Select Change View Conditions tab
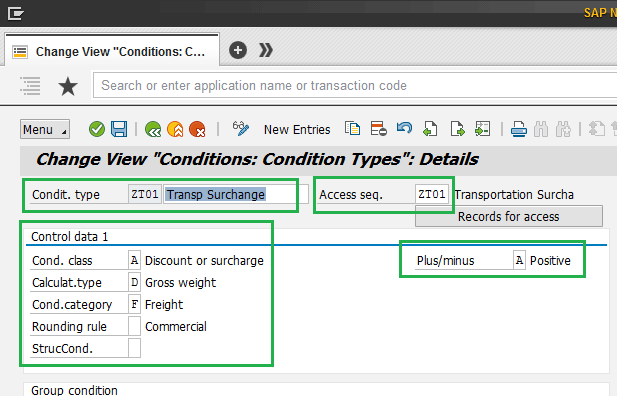The image size is (617, 396). (x=112, y=51)
